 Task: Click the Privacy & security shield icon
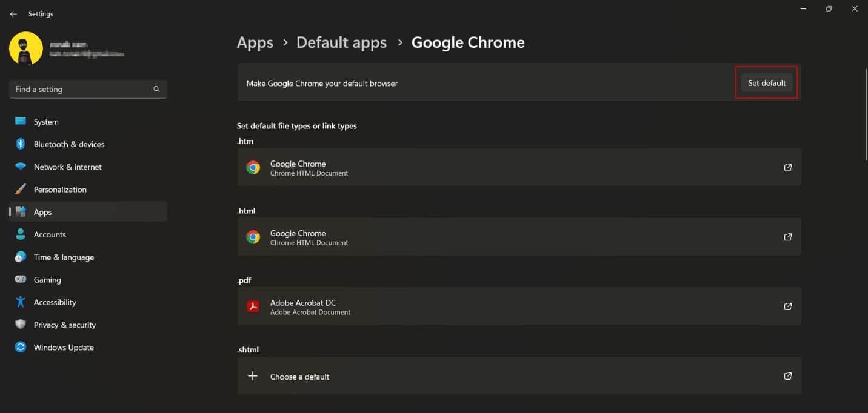tap(21, 325)
